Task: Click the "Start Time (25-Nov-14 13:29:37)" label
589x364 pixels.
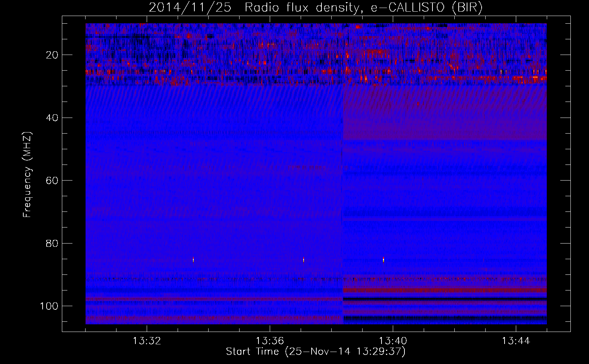Action: click(x=316, y=352)
